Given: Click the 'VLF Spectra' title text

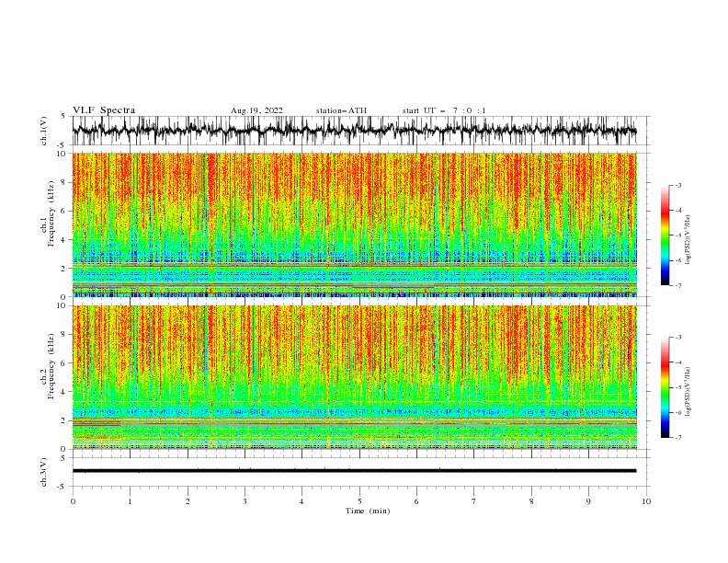Looking at the screenshot, I should pos(104,110).
